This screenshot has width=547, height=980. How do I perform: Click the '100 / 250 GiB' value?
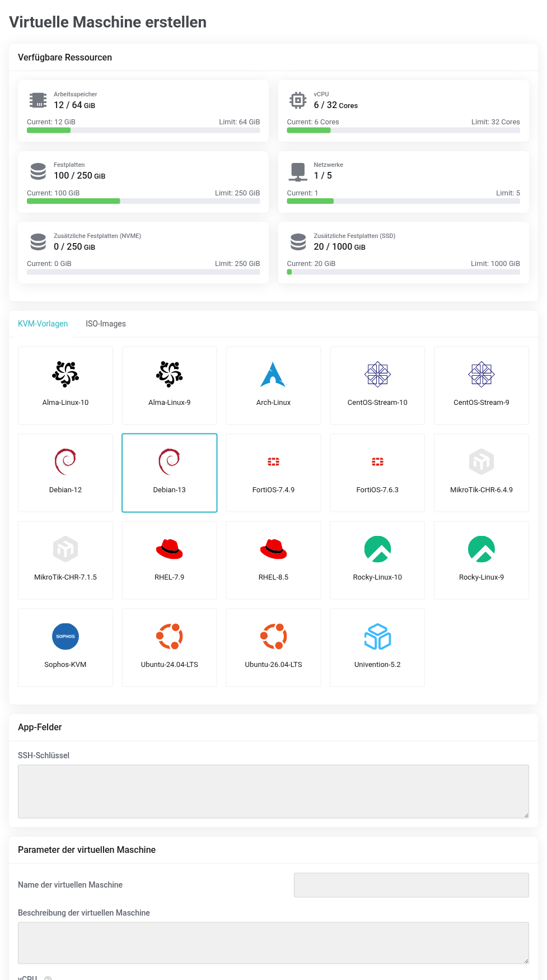click(80, 176)
